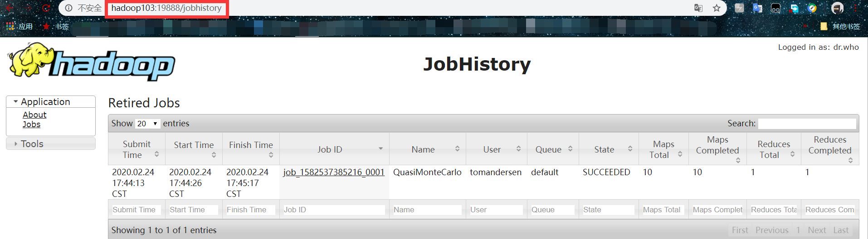Collapse the Application sidebar section

click(x=51, y=102)
